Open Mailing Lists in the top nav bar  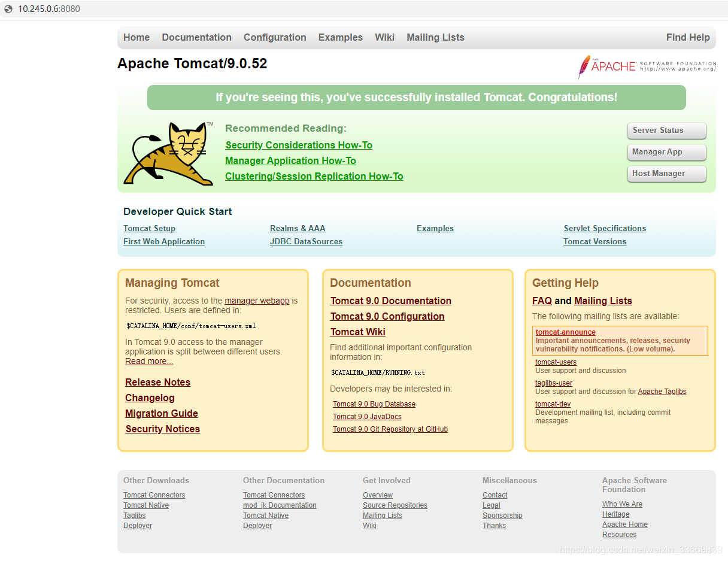(435, 37)
